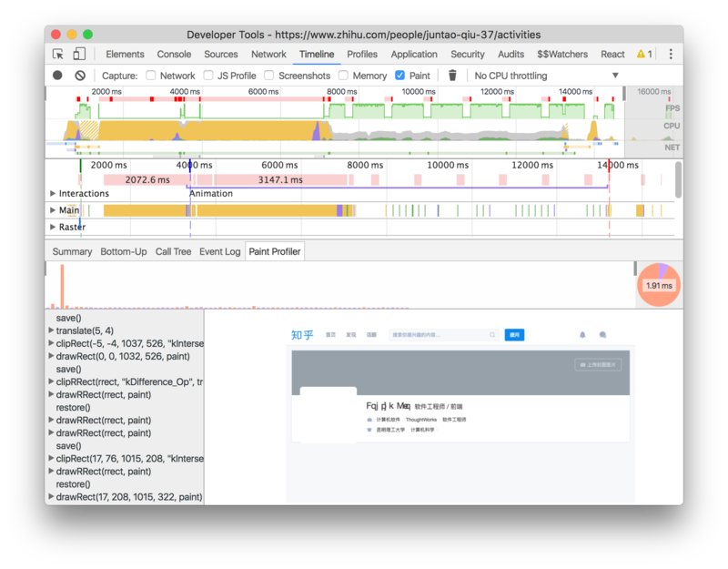Switch to the Sources tab
728x569 pixels.
point(221,54)
